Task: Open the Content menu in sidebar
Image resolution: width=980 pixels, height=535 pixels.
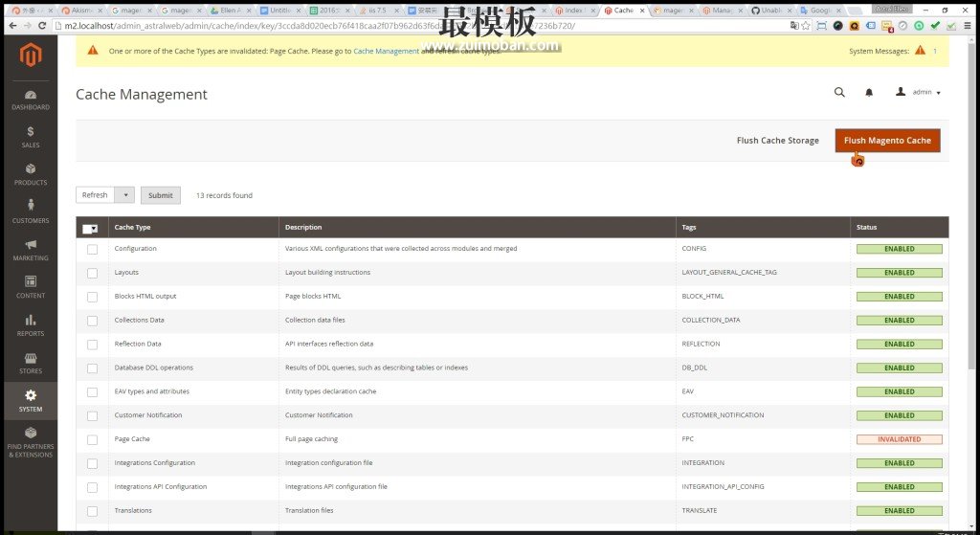Action: (30, 287)
